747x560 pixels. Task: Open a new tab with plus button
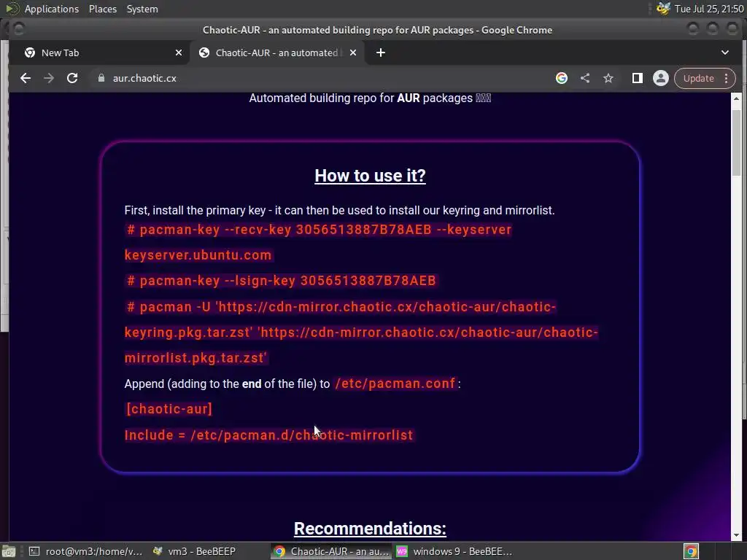pyautogui.click(x=381, y=52)
